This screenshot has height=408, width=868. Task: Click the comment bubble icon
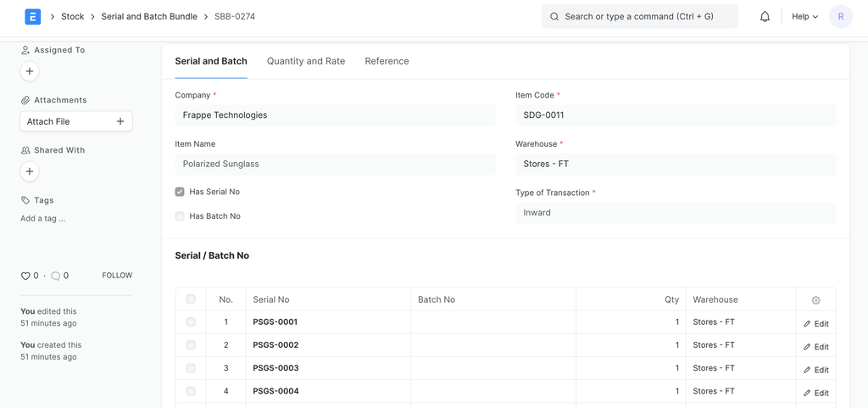click(56, 276)
